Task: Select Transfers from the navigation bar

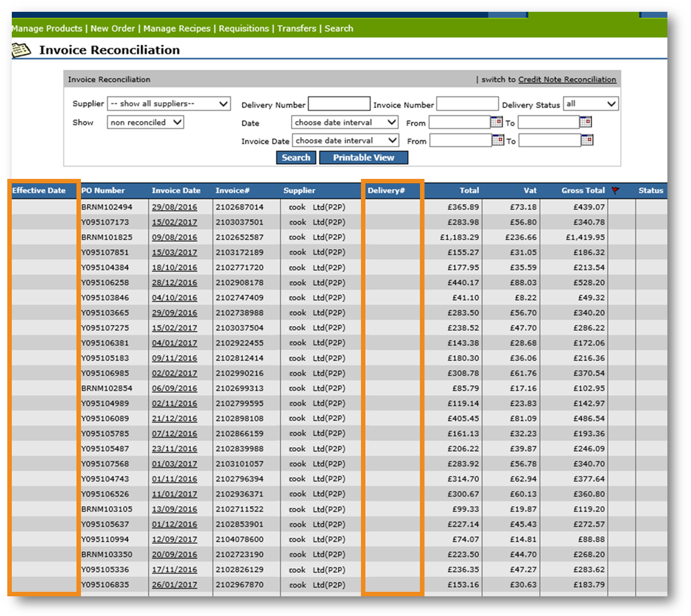Action: pyautogui.click(x=297, y=29)
